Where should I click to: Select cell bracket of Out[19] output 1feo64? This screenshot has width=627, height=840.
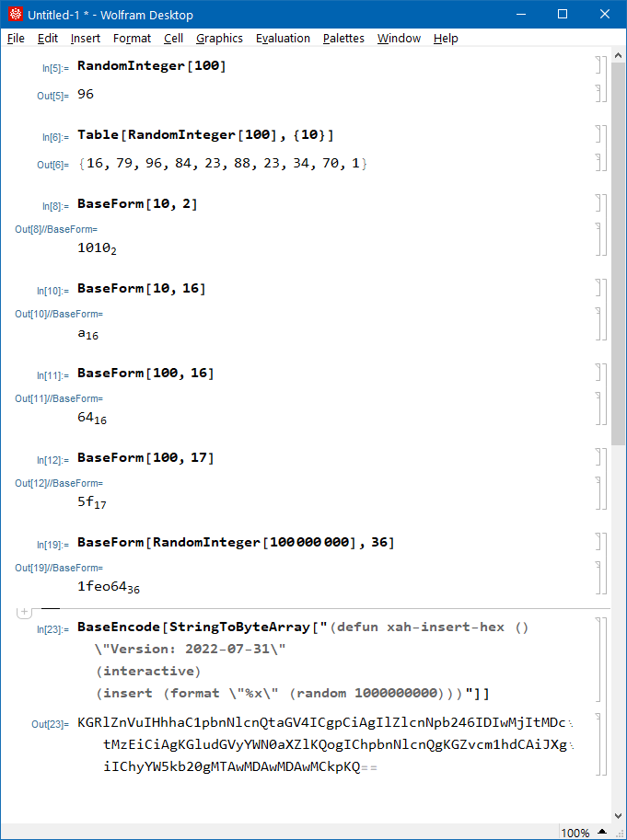598,578
